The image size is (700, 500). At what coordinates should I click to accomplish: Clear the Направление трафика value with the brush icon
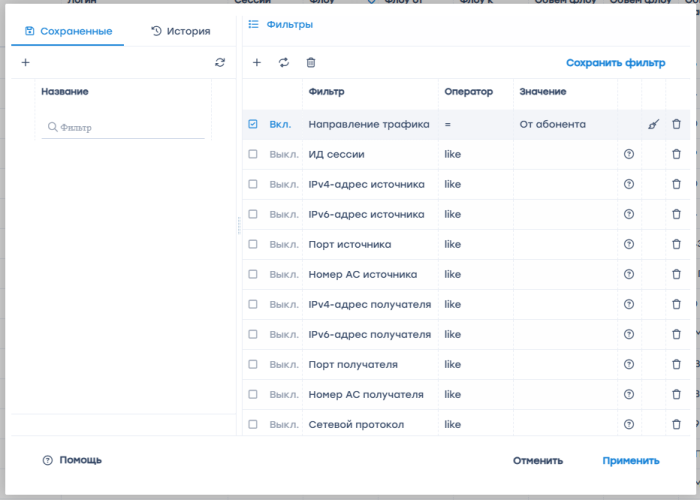point(653,125)
